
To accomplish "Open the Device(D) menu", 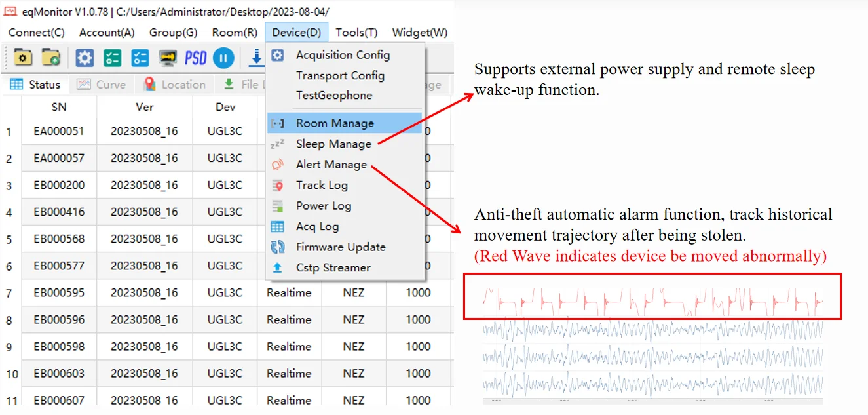I will pos(296,31).
